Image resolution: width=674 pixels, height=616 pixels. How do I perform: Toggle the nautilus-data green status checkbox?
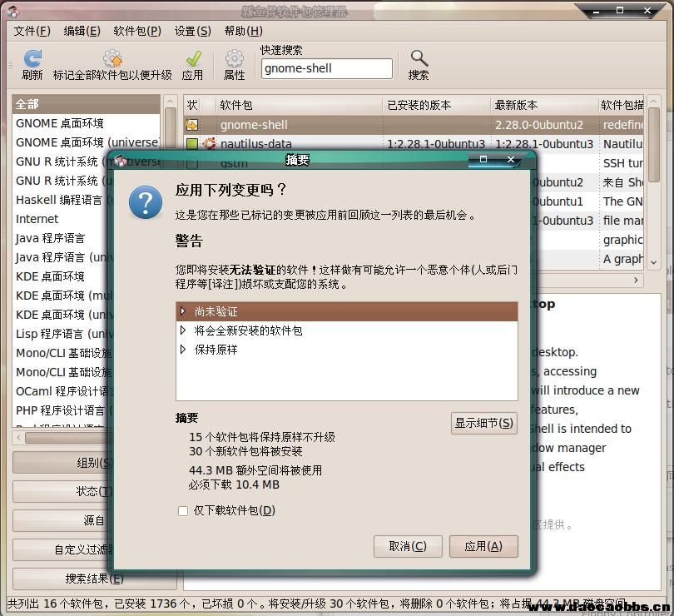[x=192, y=144]
